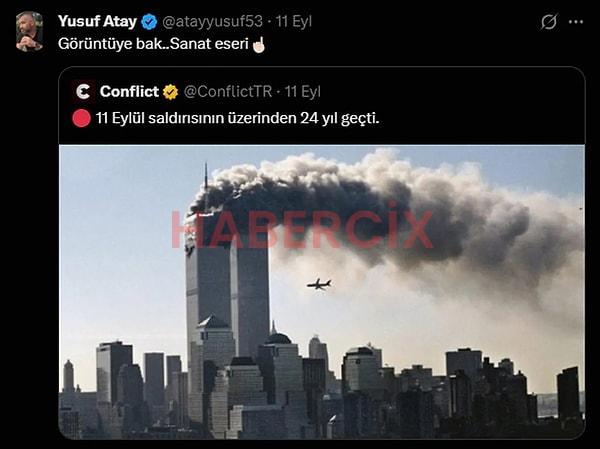Open Yusuf Atay's profile avatar
Screen dimensions: 600x449
click(x=29, y=31)
